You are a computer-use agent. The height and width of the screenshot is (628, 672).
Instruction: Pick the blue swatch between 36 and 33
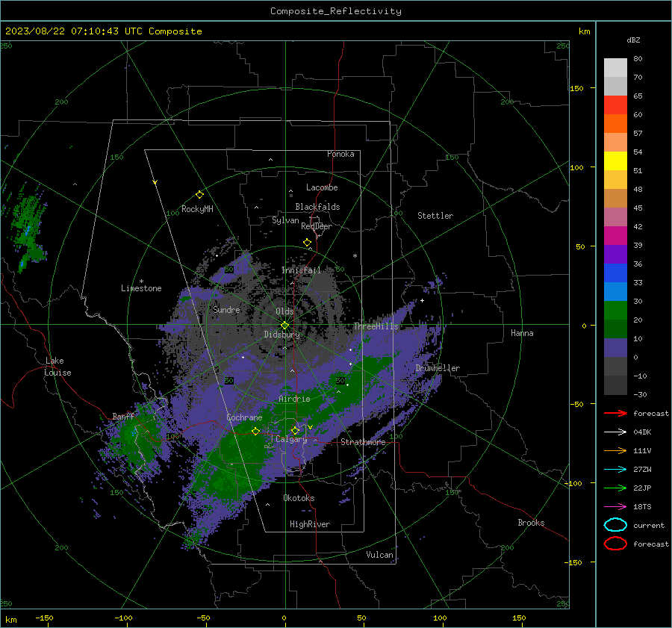[615, 273]
